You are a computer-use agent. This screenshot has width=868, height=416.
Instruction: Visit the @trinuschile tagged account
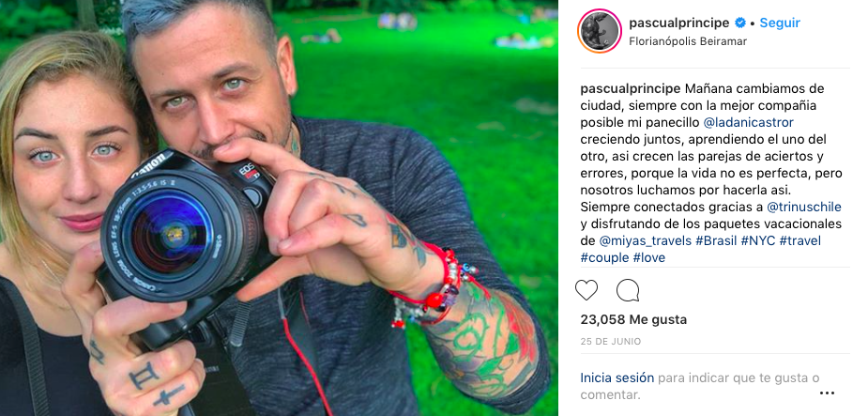point(804,207)
